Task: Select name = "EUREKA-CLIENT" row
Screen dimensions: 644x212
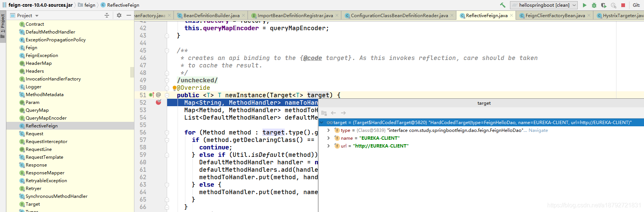Action: point(481,138)
